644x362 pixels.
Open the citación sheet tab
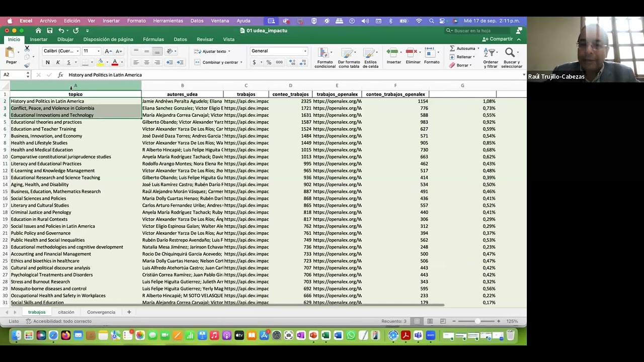66,312
